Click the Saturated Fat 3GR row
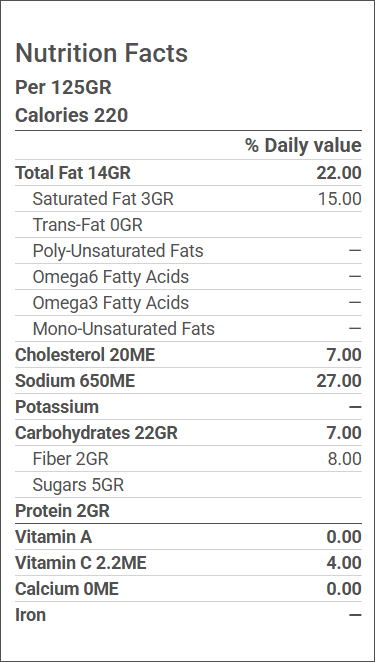This screenshot has height=662, width=375. 188,199
